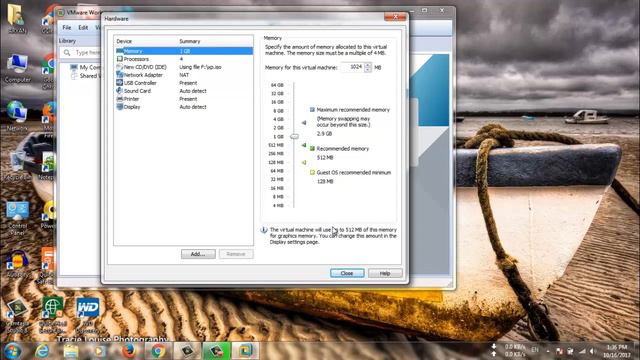Select the USB Controller device icon
The width and height of the screenshot is (640, 360).
coord(120,83)
